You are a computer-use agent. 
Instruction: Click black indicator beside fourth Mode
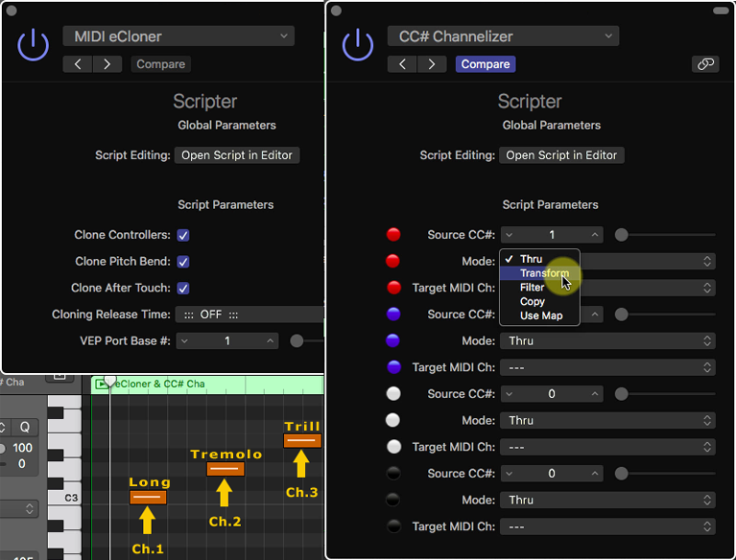tap(392, 500)
